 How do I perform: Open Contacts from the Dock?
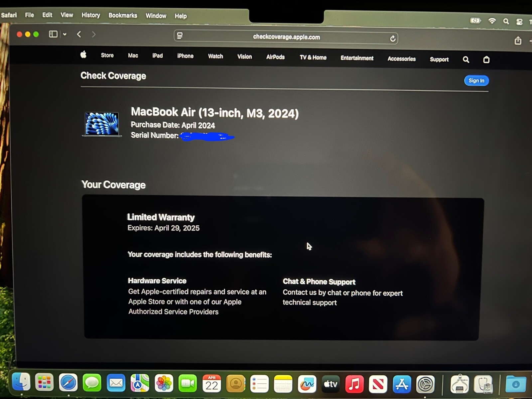pyautogui.click(x=236, y=384)
